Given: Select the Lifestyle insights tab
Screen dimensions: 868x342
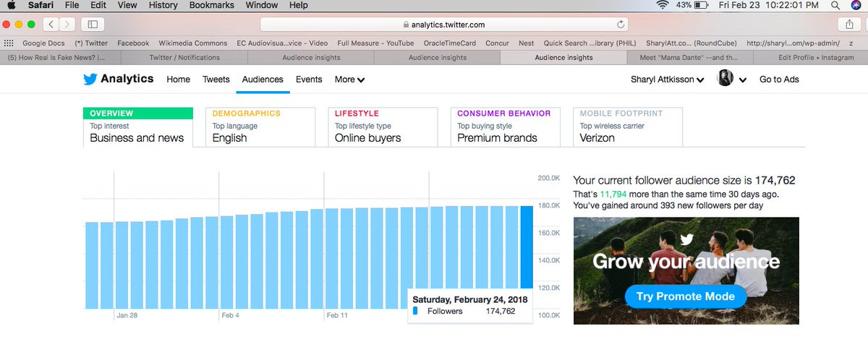Looking at the screenshot, I should (x=383, y=127).
